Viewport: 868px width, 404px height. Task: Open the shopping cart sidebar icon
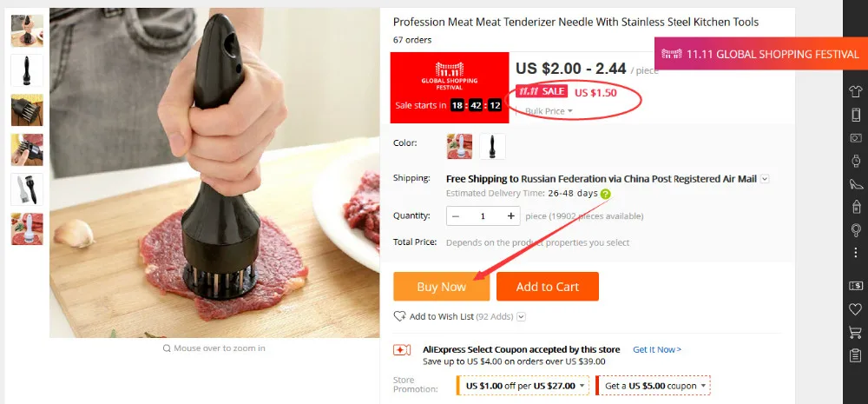pyautogui.click(x=856, y=332)
